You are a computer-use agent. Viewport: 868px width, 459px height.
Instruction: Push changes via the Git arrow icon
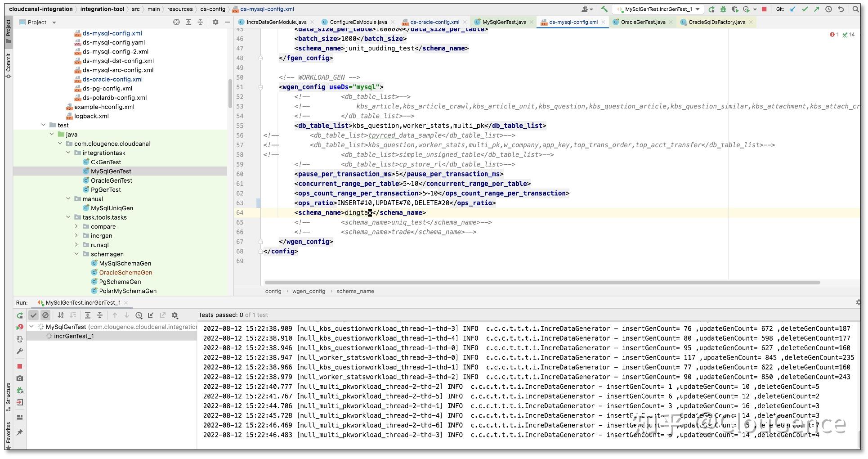click(x=816, y=9)
